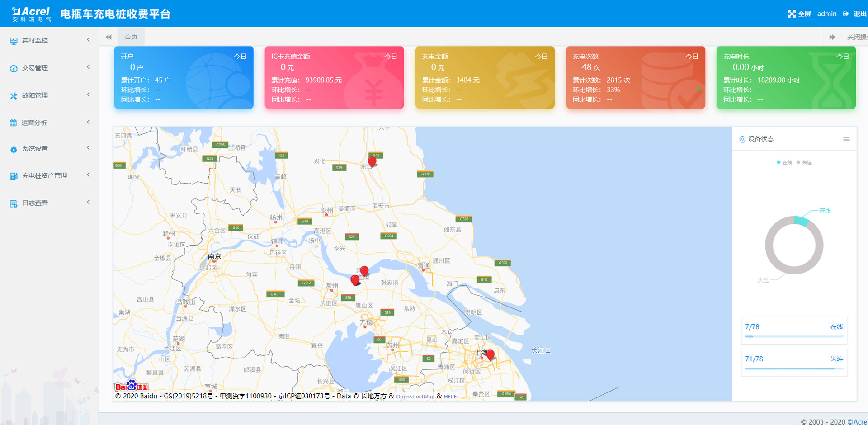Open the OpenStreetMap link on map
This screenshot has width=868, height=425.
coord(415,397)
